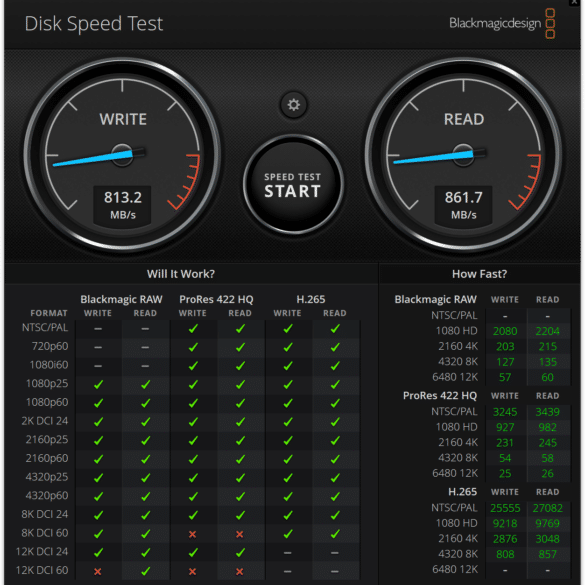The image size is (585, 585).
Task: Click H.265 1080 HD write value 9218
Action: click(x=505, y=523)
